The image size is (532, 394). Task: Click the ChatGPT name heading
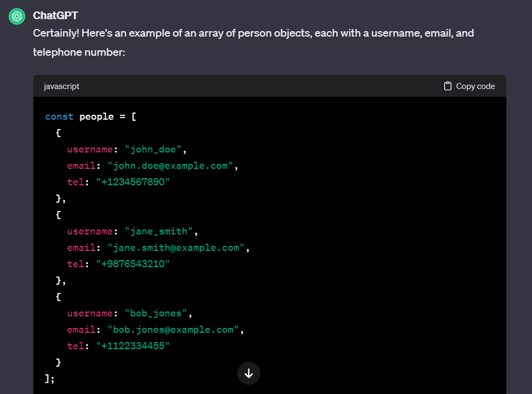coord(55,16)
